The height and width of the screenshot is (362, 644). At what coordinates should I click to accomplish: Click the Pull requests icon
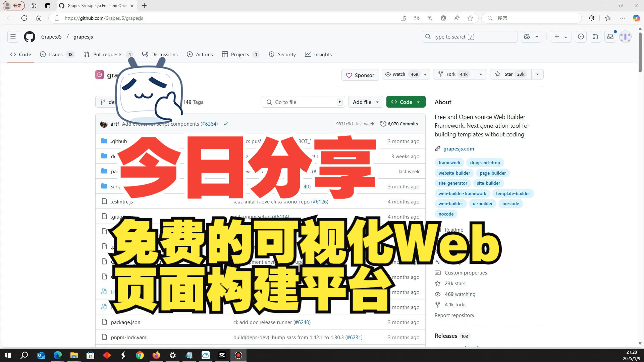click(87, 54)
